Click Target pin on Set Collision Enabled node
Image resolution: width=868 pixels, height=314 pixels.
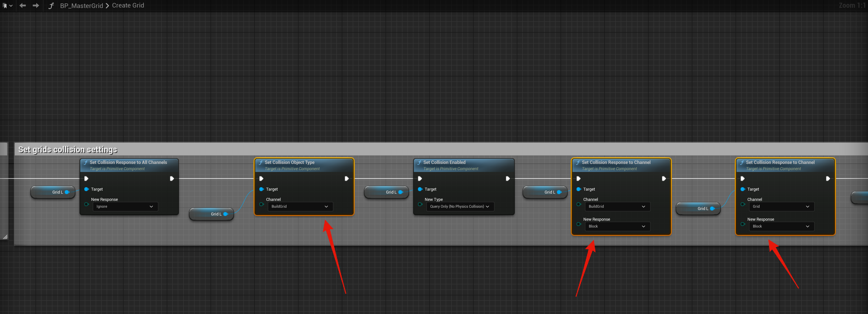pyautogui.click(x=420, y=189)
